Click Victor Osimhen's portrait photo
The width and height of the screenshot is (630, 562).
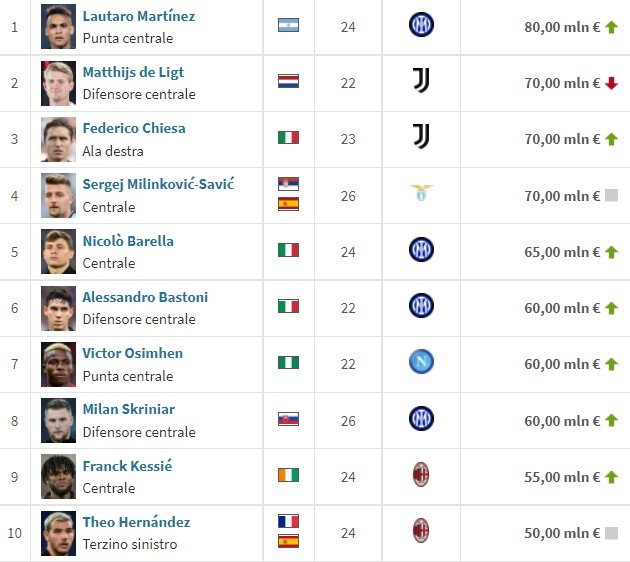tap(58, 364)
